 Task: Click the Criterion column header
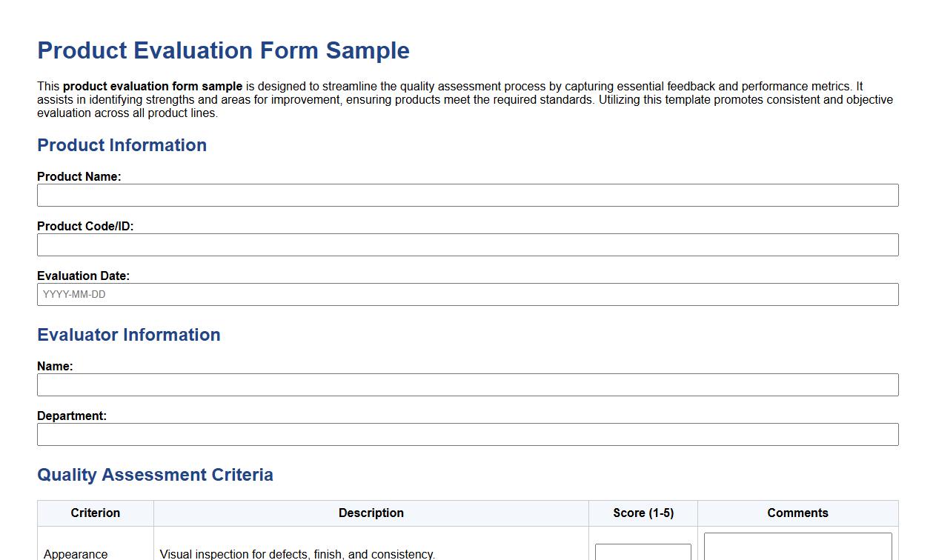[95, 513]
